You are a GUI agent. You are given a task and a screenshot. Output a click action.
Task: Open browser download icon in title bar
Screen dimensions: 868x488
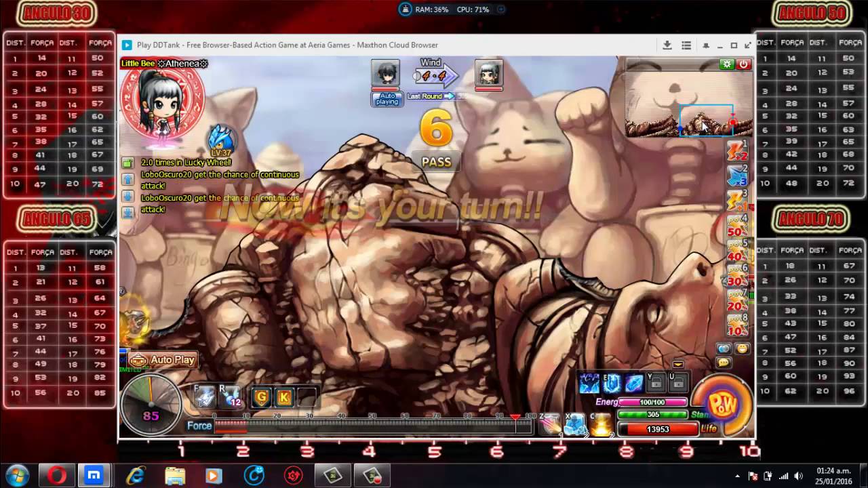pos(667,45)
